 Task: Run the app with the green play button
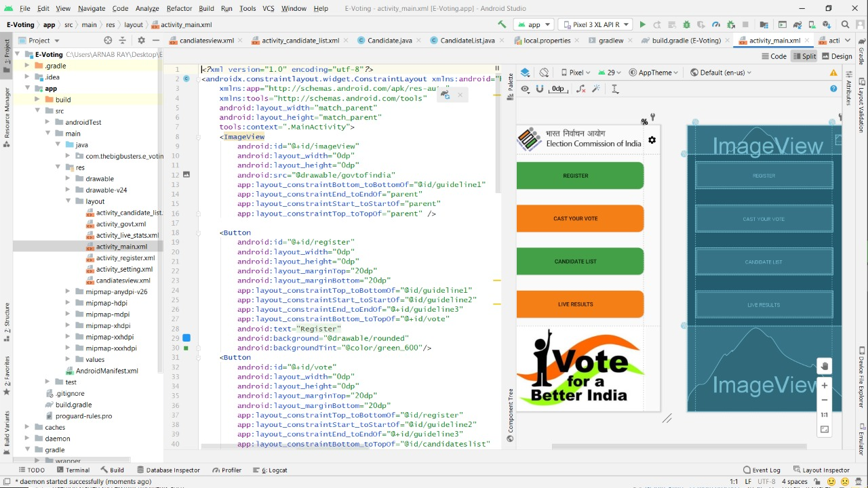pyautogui.click(x=642, y=25)
